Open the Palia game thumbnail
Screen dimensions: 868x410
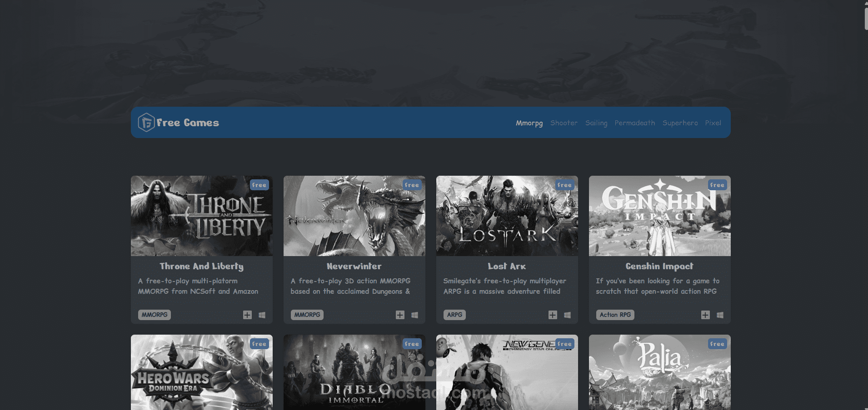click(x=660, y=372)
